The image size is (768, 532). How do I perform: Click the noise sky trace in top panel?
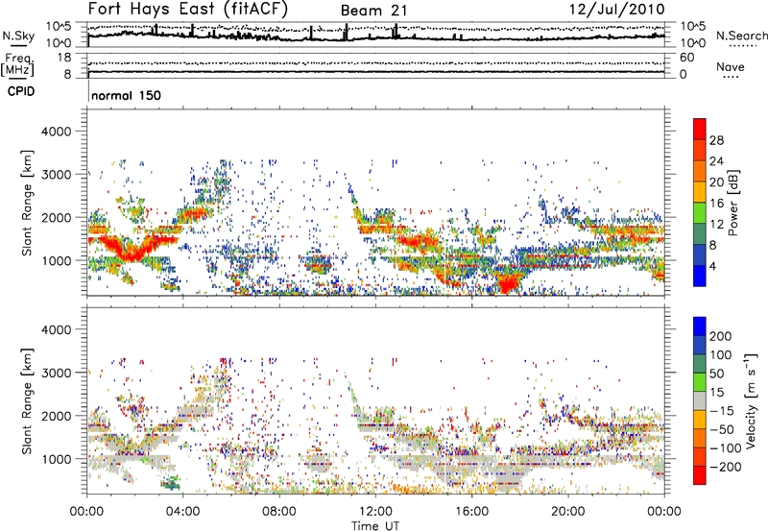[x=376, y=38]
